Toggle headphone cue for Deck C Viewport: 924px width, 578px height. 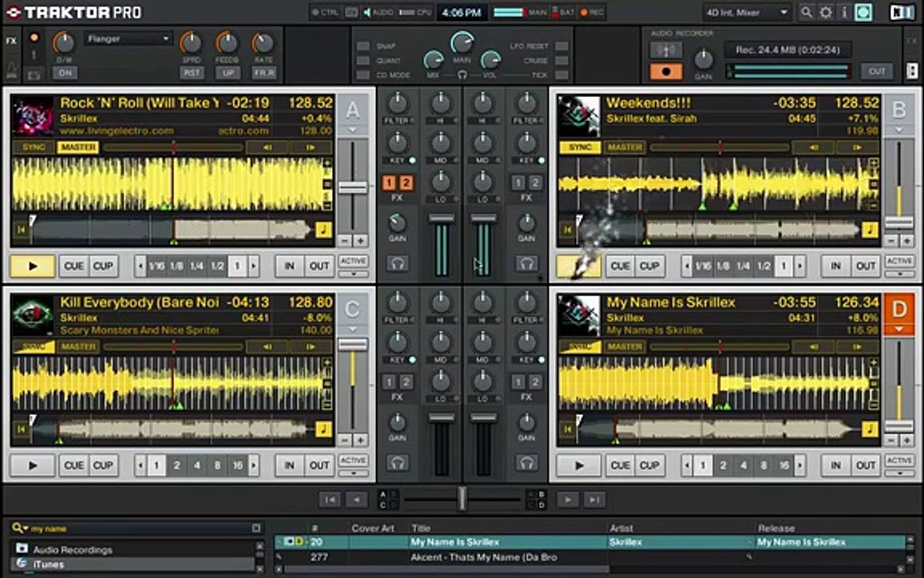pos(397,463)
